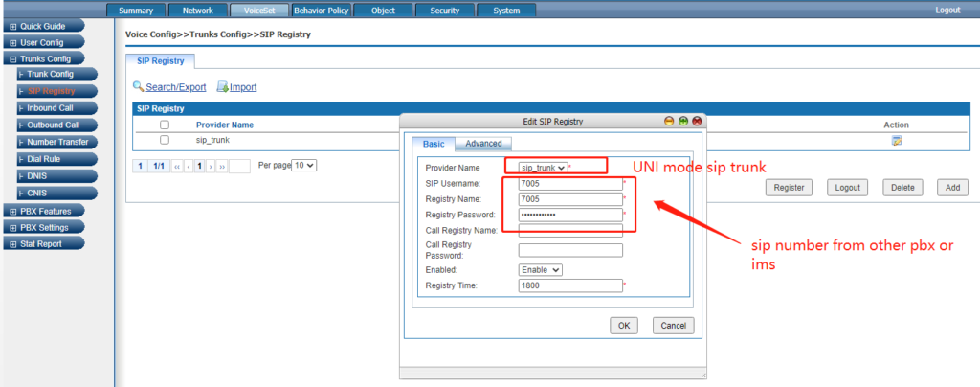Focus the Call Registry Name field
This screenshot has width=980, height=387.
(x=570, y=231)
